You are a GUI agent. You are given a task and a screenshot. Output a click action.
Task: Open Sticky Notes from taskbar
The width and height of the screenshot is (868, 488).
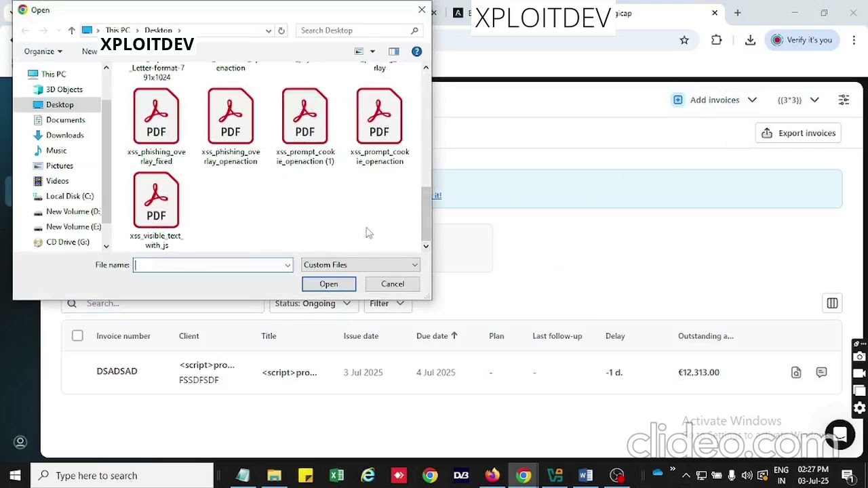tap(305, 475)
